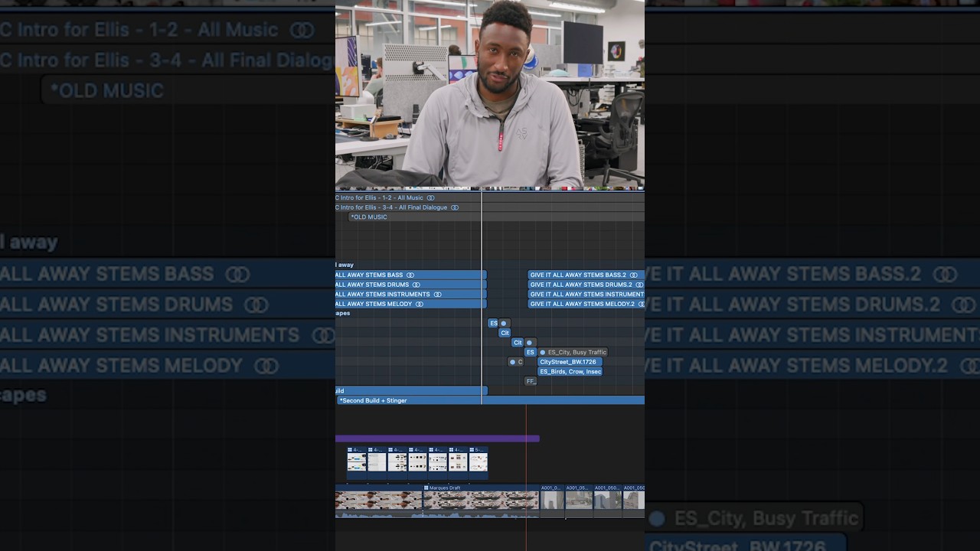
Task: Select GIVE IT ALL AWAY STEMS BASS.2 clip
Action: click(x=586, y=275)
